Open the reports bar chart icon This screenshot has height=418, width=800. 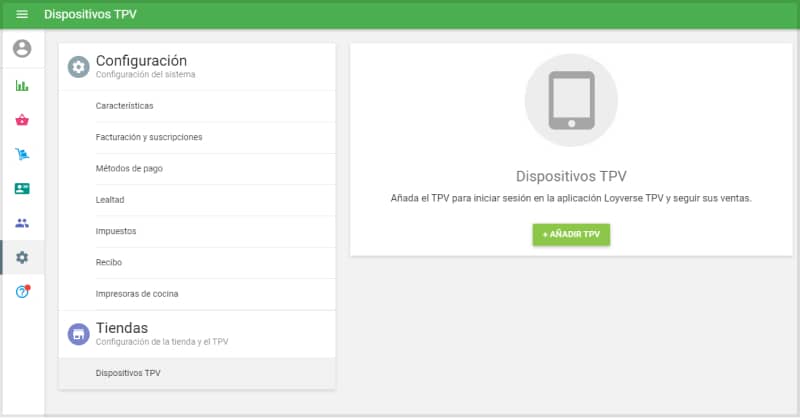coord(22,86)
